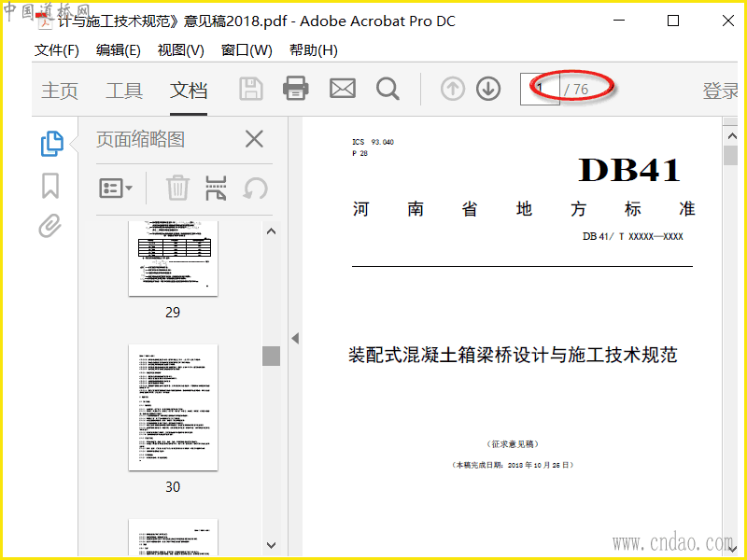Screen dimensions: 747x560
Task: Maximize the Acrobat window
Action: pos(673,21)
